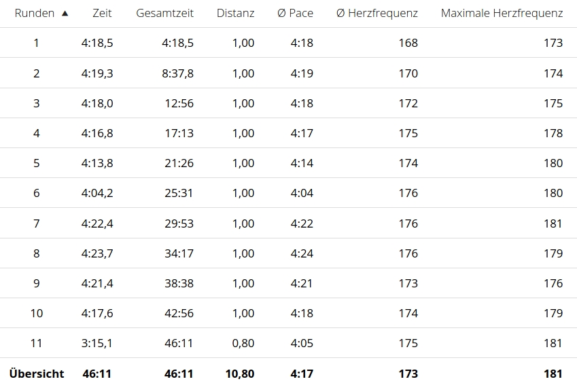Select lap 1 row number
This screenshot has width=577, height=392.
click(x=36, y=43)
